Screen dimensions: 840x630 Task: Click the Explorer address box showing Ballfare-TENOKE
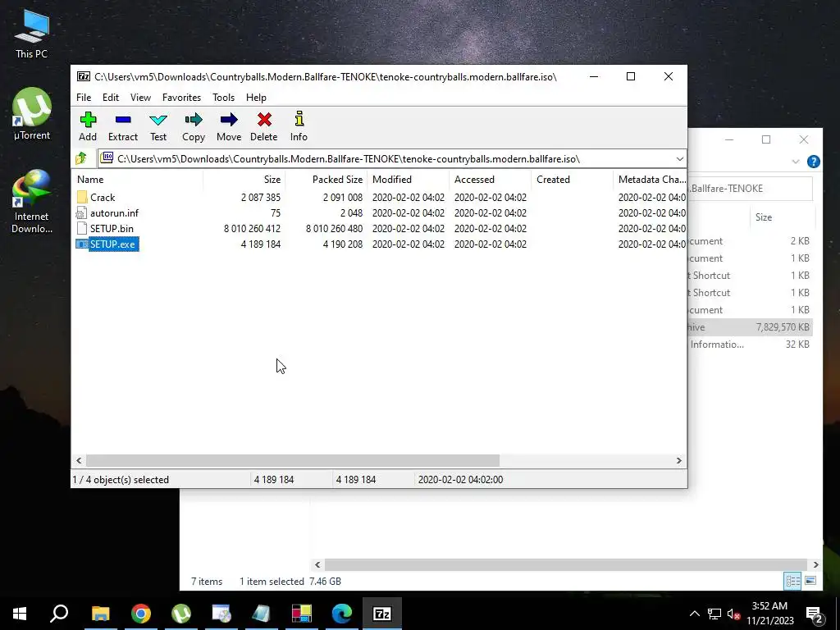click(750, 189)
